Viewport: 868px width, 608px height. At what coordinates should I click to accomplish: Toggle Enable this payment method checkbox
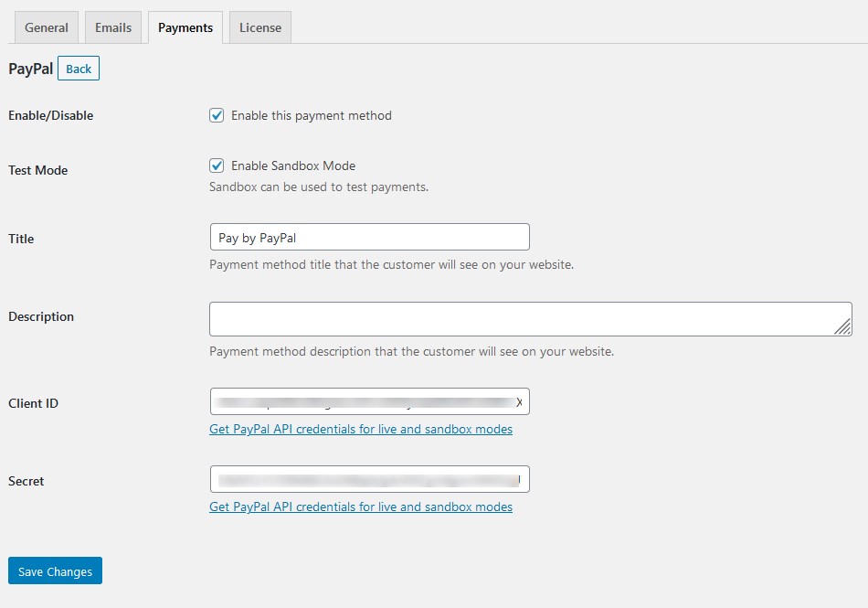pyautogui.click(x=217, y=115)
